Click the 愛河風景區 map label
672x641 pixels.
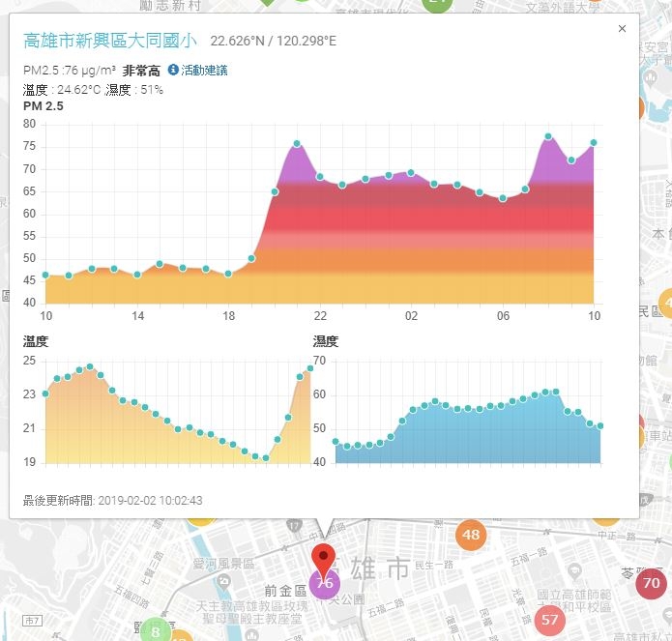pyautogui.click(x=223, y=564)
